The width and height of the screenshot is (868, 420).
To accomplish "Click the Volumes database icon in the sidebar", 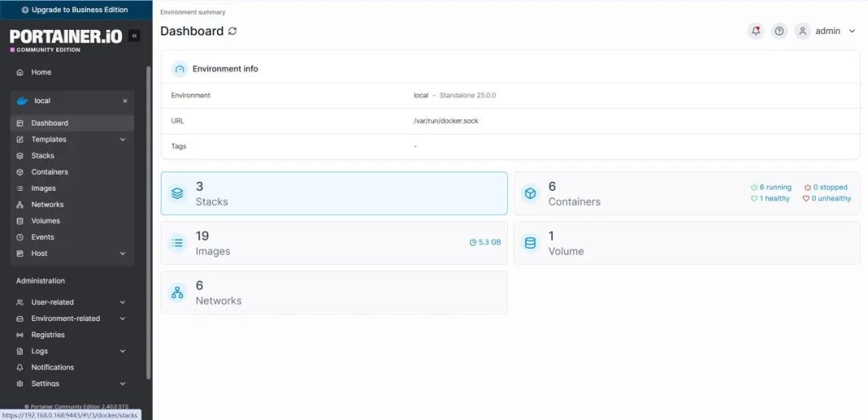I will [x=20, y=221].
